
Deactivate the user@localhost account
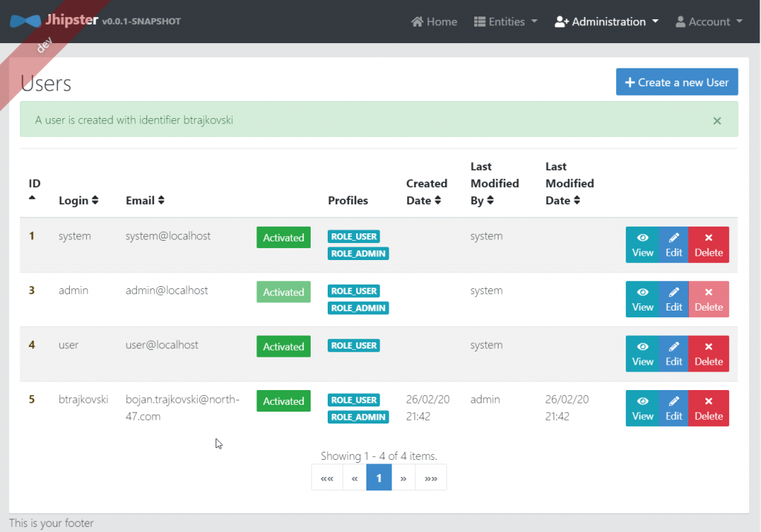point(283,346)
